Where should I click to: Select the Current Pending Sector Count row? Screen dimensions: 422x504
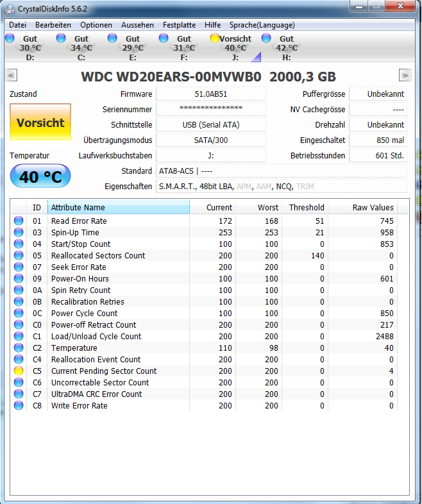(x=204, y=371)
